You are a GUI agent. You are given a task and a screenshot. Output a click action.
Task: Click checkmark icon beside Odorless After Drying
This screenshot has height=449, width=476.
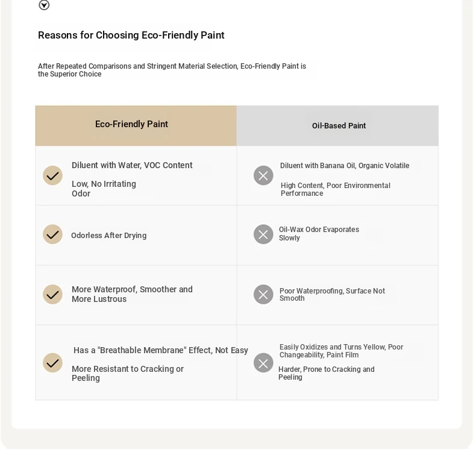pyautogui.click(x=52, y=234)
